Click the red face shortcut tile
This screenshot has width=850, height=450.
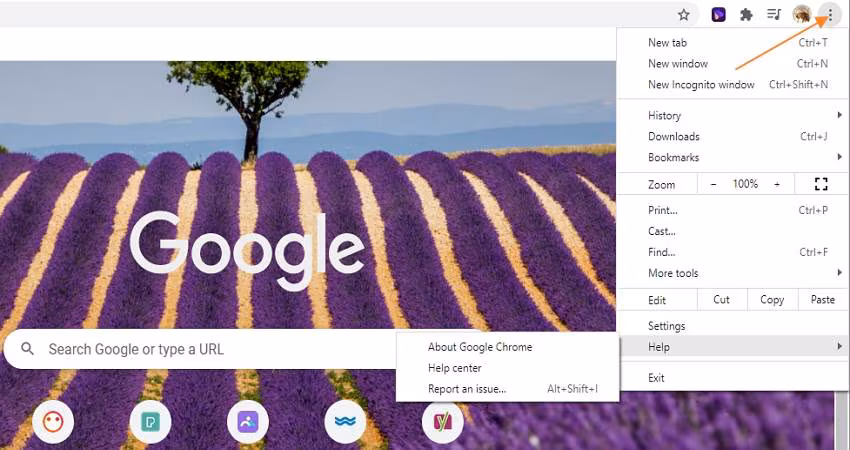tap(53, 421)
